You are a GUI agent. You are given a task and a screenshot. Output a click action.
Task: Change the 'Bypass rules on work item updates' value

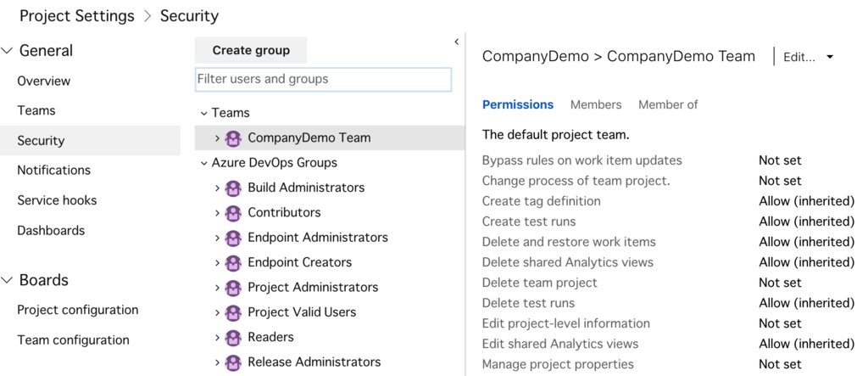780,160
